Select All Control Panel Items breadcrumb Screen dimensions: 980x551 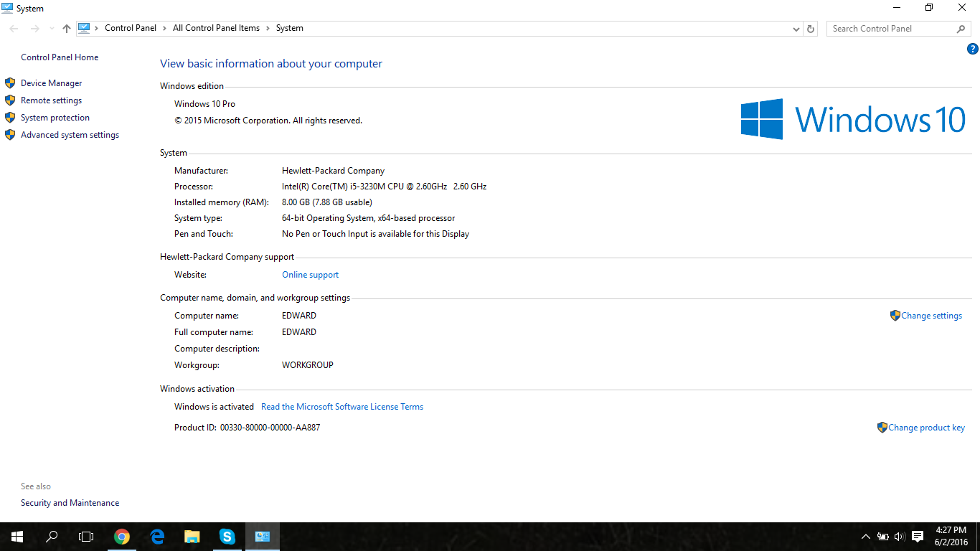[x=216, y=28]
